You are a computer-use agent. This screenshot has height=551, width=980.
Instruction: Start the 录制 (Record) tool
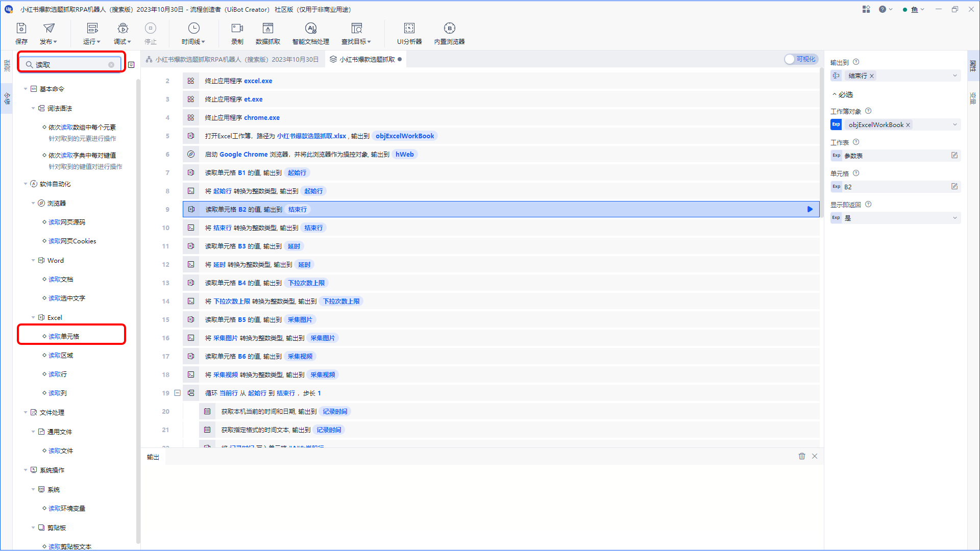tap(237, 34)
